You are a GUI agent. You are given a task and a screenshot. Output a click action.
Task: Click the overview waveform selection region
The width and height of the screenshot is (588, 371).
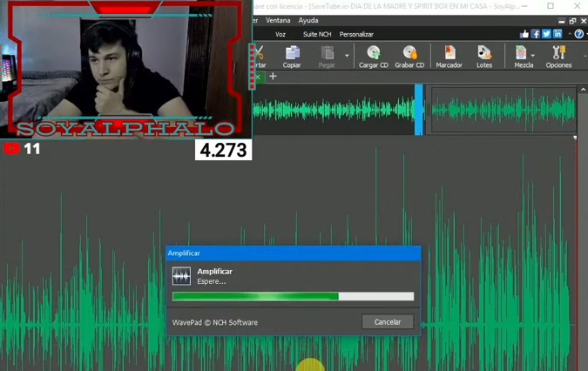click(x=504, y=110)
